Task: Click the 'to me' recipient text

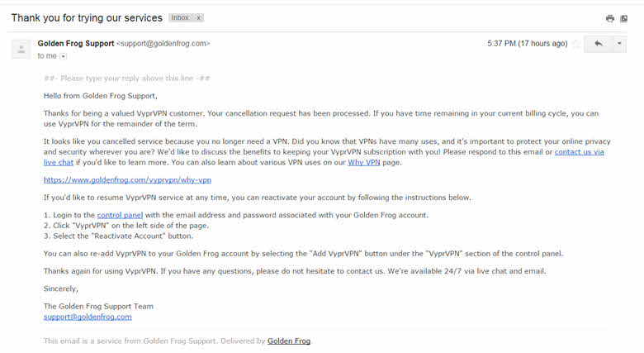Action: 47,56
